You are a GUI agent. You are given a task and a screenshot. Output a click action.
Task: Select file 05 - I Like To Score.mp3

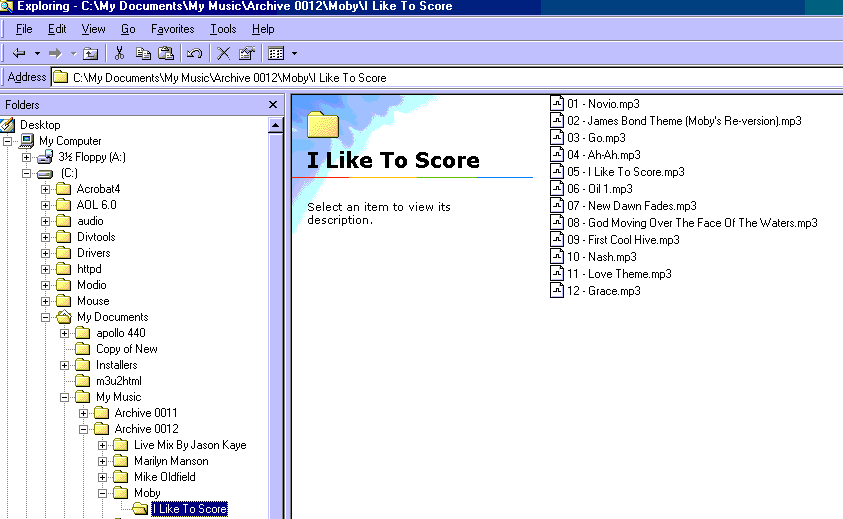[626, 172]
